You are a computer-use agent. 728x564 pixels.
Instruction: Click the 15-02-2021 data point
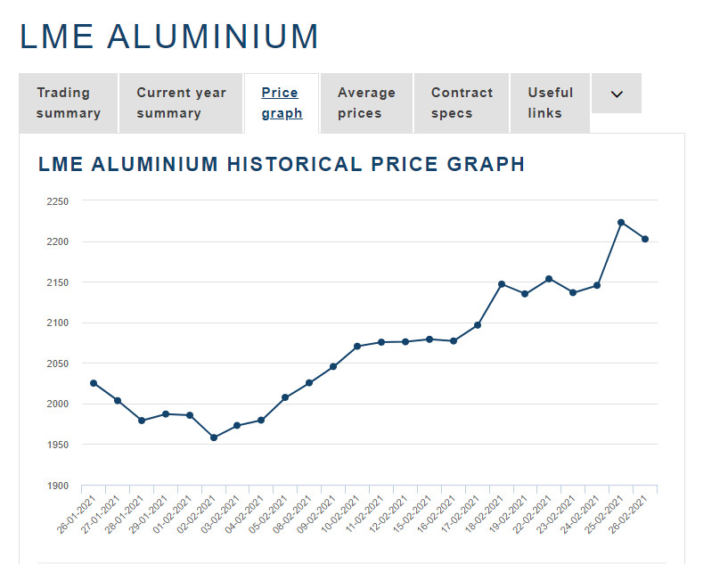429,339
